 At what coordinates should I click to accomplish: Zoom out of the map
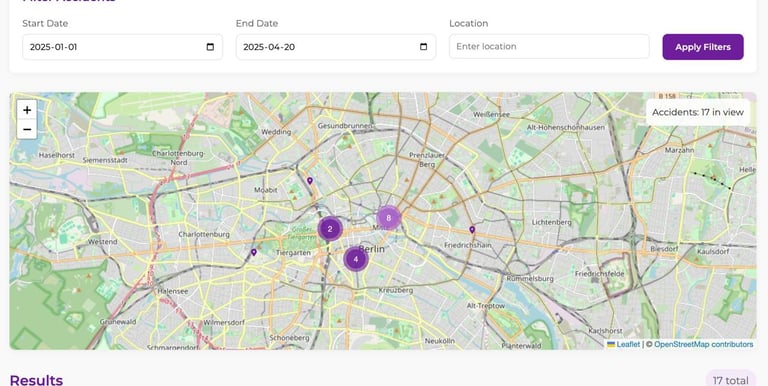(x=27, y=129)
